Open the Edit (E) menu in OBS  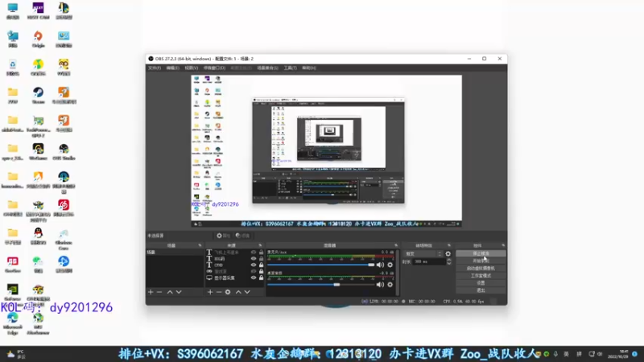point(172,68)
